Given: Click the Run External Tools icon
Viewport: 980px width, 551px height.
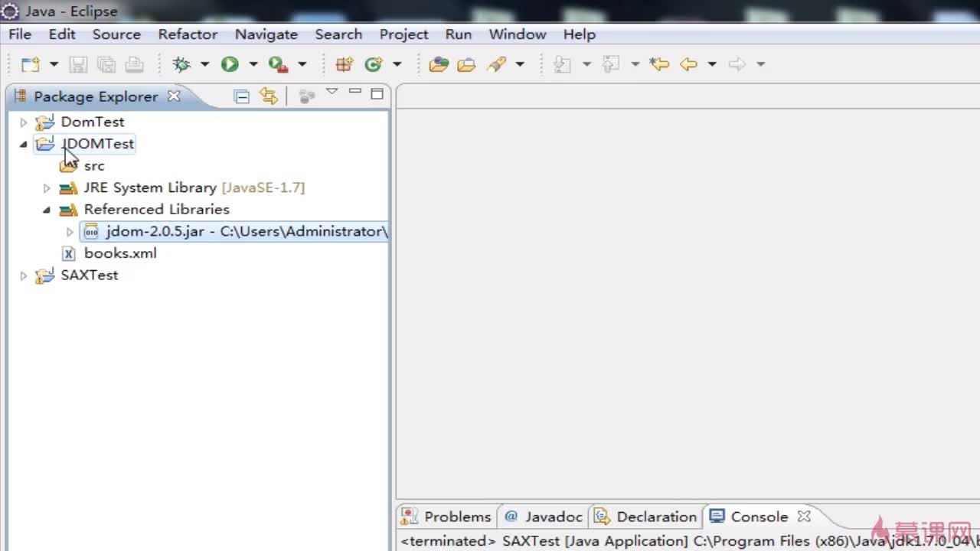Looking at the screenshot, I should (x=278, y=64).
